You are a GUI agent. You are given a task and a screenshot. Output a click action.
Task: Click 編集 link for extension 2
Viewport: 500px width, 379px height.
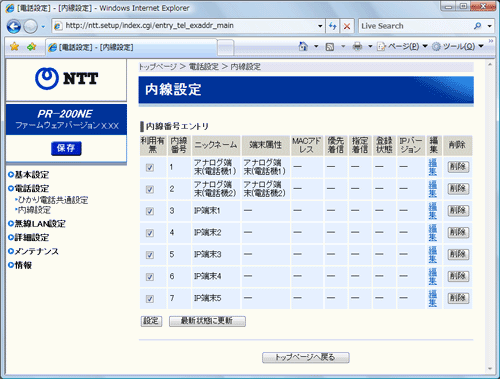(x=433, y=189)
